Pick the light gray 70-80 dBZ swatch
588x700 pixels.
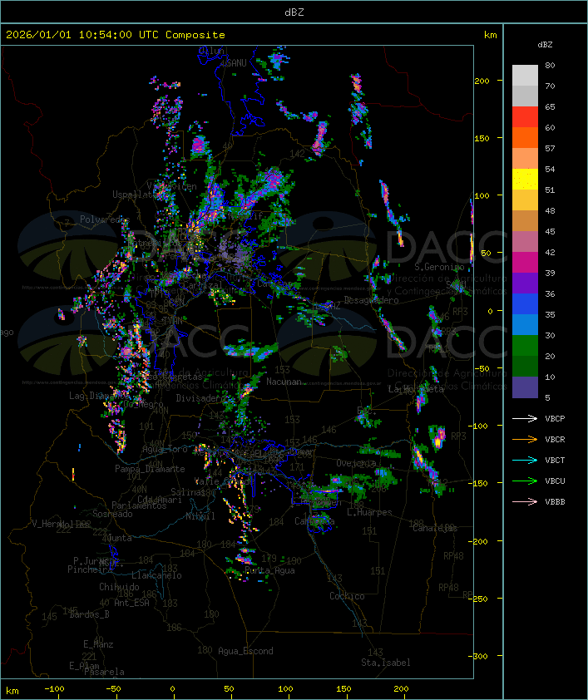[x=525, y=76]
